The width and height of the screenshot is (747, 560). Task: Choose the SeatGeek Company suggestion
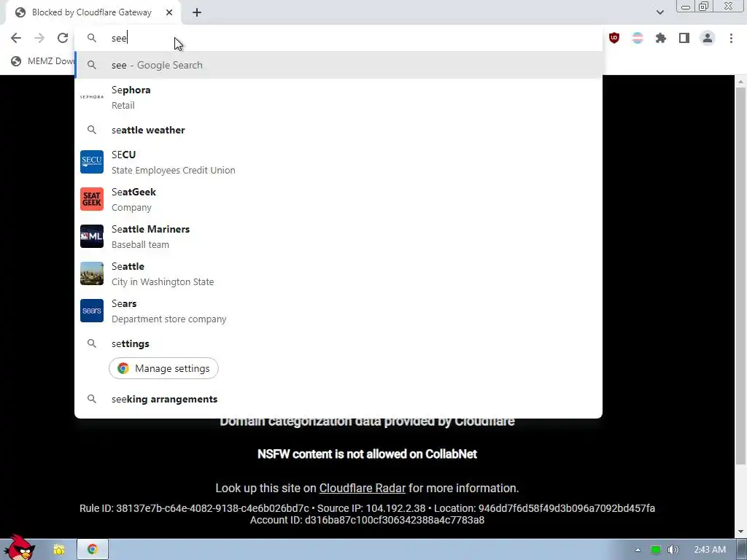pos(338,200)
